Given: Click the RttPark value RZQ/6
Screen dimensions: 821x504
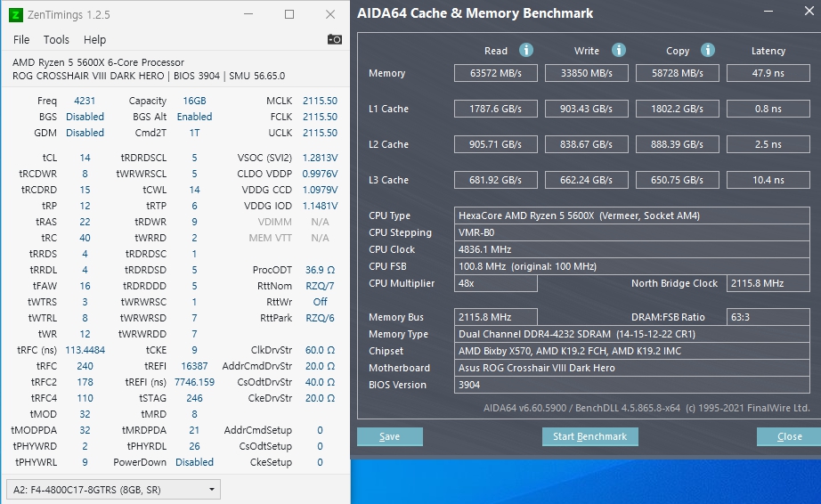Looking at the screenshot, I should point(320,318).
